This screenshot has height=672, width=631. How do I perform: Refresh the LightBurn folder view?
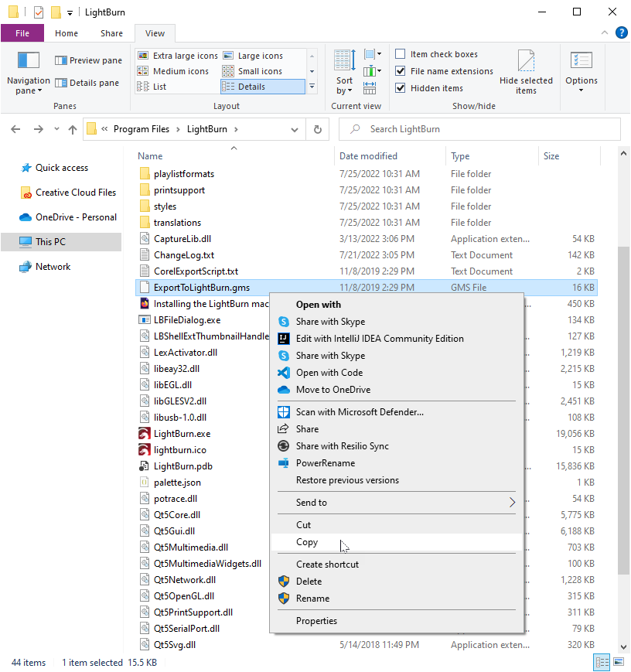click(x=318, y=128)
